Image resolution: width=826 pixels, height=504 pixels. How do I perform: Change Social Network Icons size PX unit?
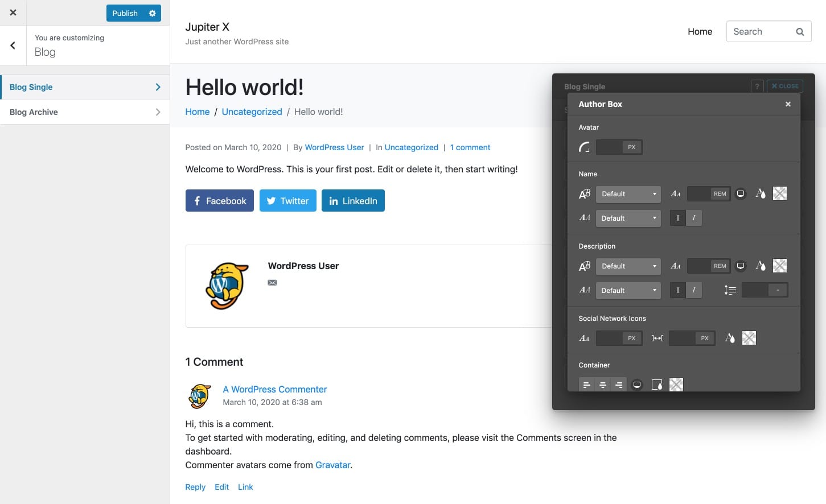pos(632,338)
